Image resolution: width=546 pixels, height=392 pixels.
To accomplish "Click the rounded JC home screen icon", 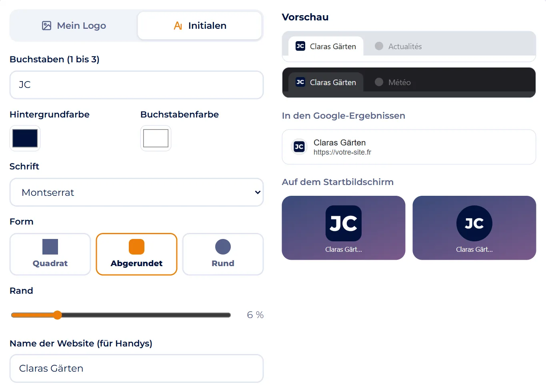I will pyautogui.click(x=344, y=223).
